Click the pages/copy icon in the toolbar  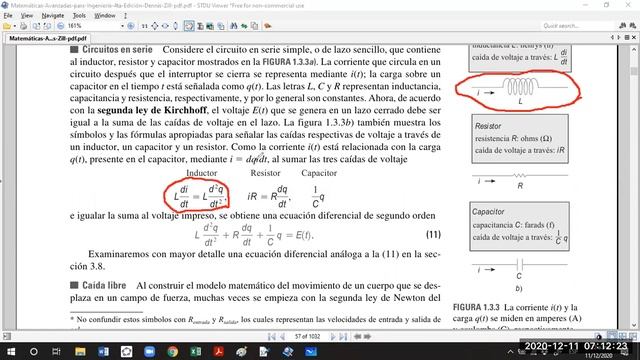(x=254, y=26)
